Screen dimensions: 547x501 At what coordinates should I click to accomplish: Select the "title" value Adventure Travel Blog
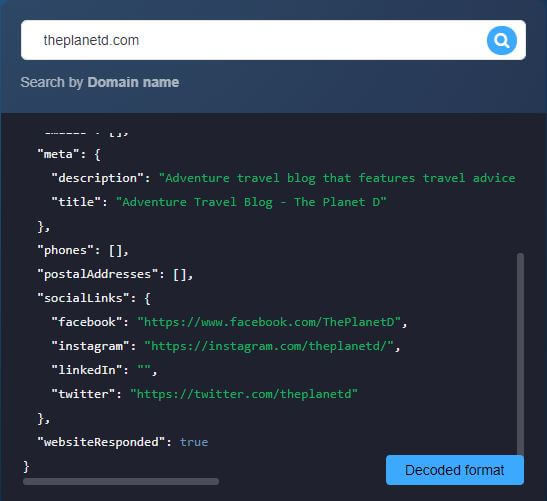point(251,202)
